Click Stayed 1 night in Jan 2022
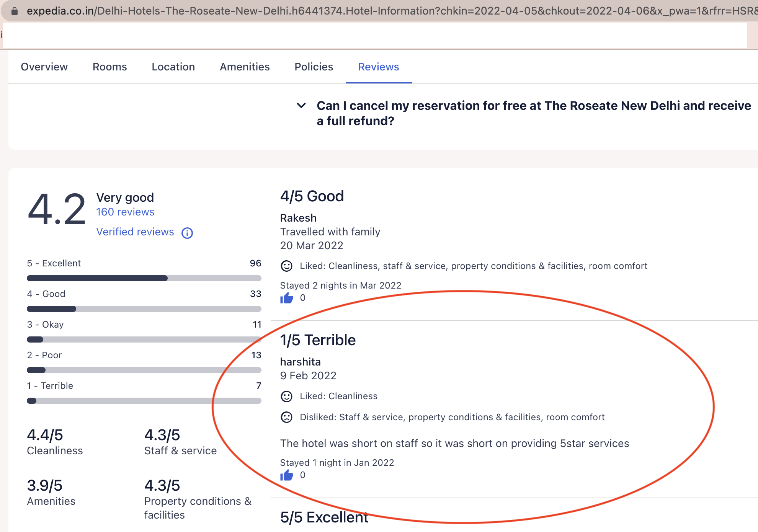This screenshot has width=758, height=532. (x=337, y=462)
